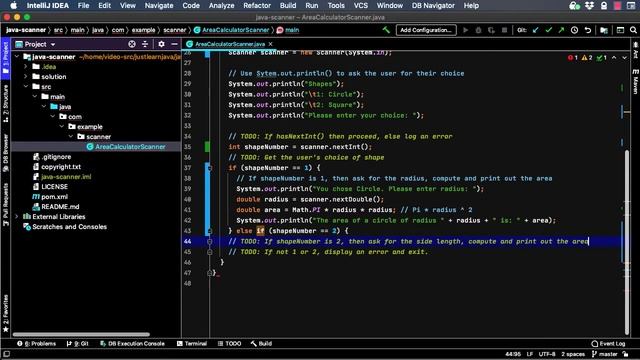Click the Stop square icon in toolbar
Viewport: 640px width, 360px height.
click(504, 30)
